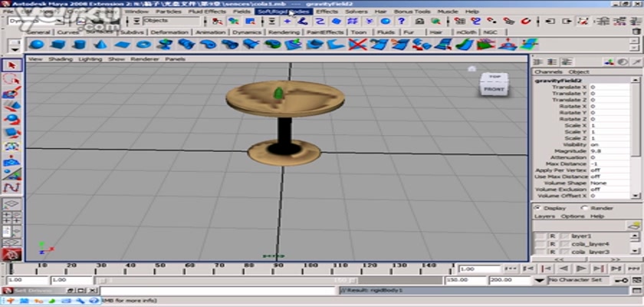Open the Shading menu in viewport

click(60, 59)
